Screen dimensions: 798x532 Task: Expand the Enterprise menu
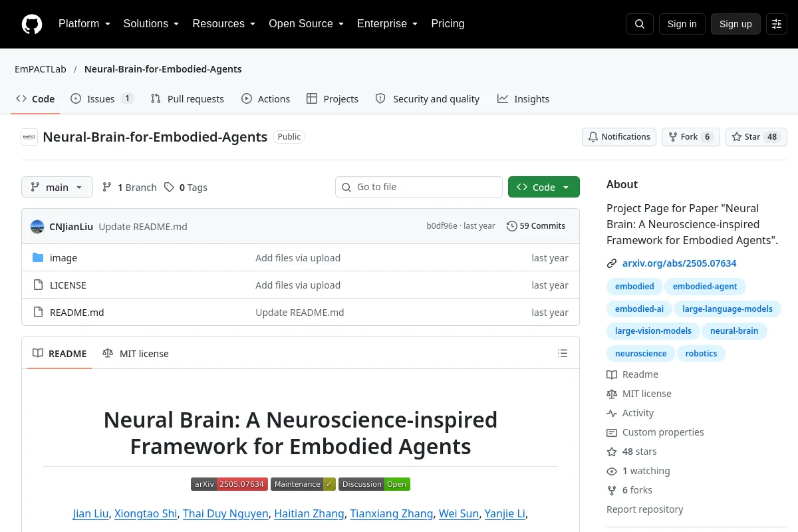[x=387, y=24]
